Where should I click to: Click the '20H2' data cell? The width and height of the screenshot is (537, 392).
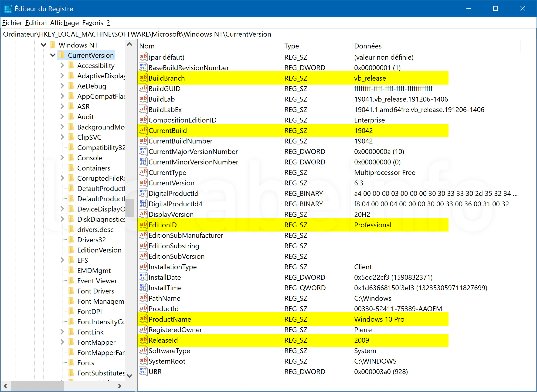pyautogui.click(x=362, y=214)
